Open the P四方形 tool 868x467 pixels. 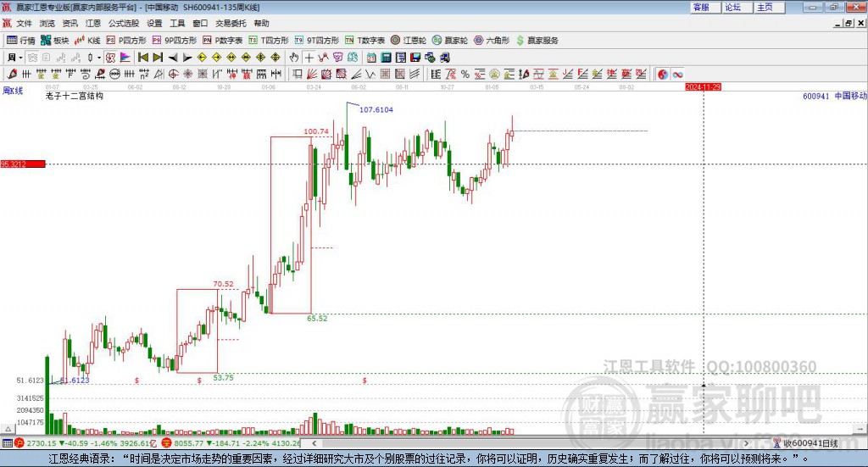point(126,41)
